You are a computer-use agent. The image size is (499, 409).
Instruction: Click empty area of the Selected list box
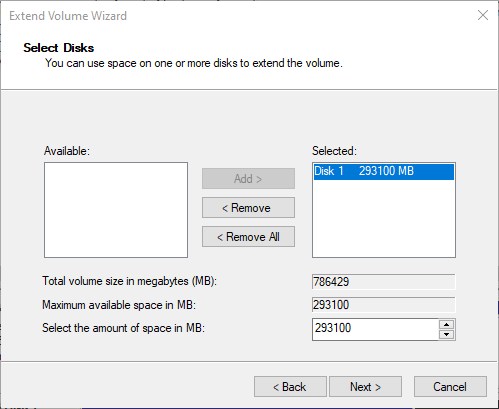point(384,220)
